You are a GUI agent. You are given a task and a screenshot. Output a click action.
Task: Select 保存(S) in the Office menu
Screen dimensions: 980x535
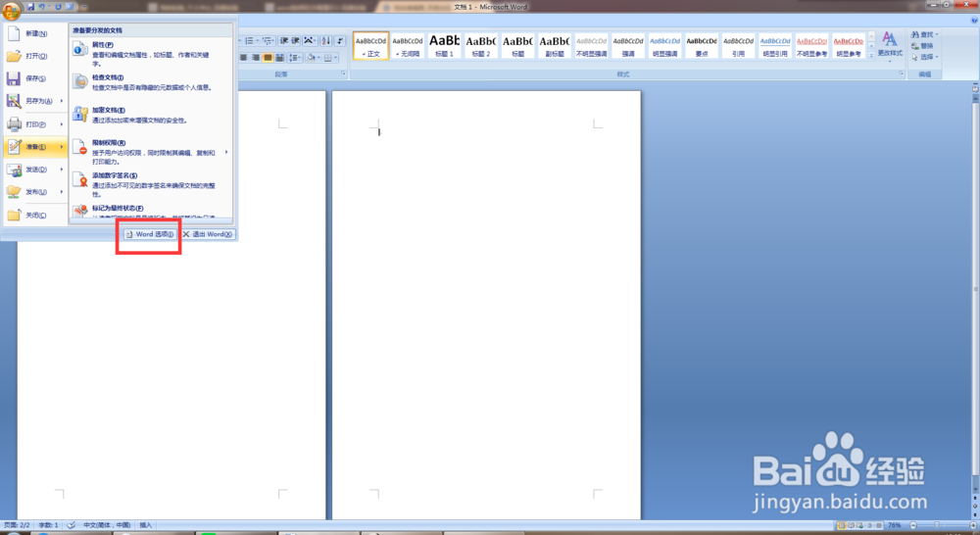[x=35, y=78]
